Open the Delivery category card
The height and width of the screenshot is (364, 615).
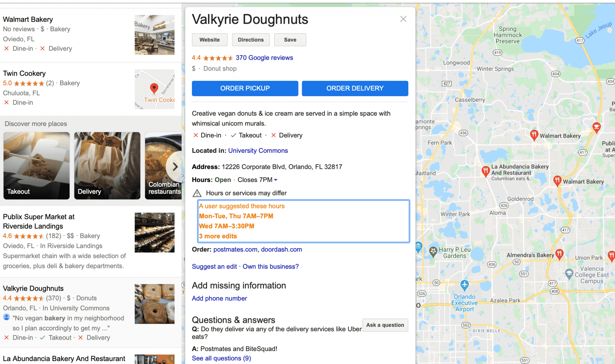107,166
